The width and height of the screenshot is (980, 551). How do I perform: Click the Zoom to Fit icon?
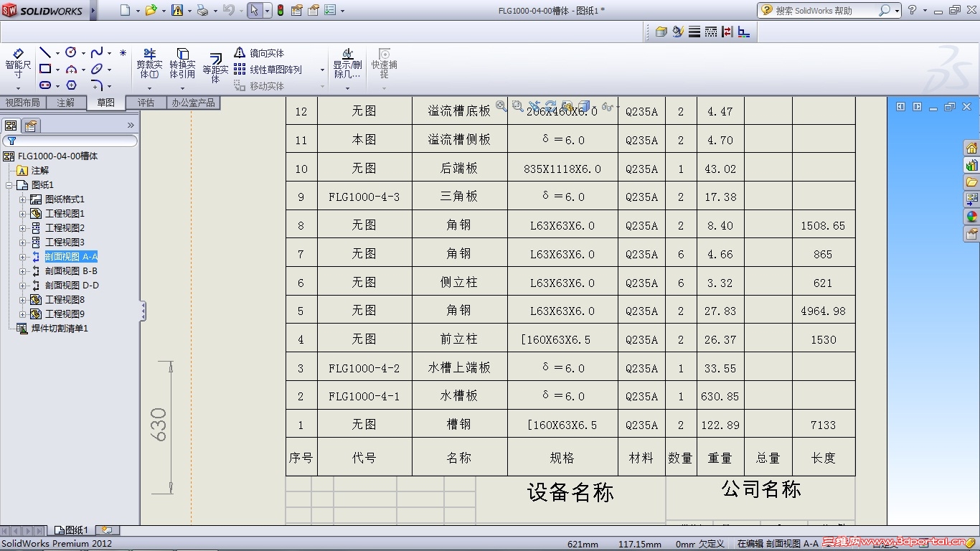501,106
